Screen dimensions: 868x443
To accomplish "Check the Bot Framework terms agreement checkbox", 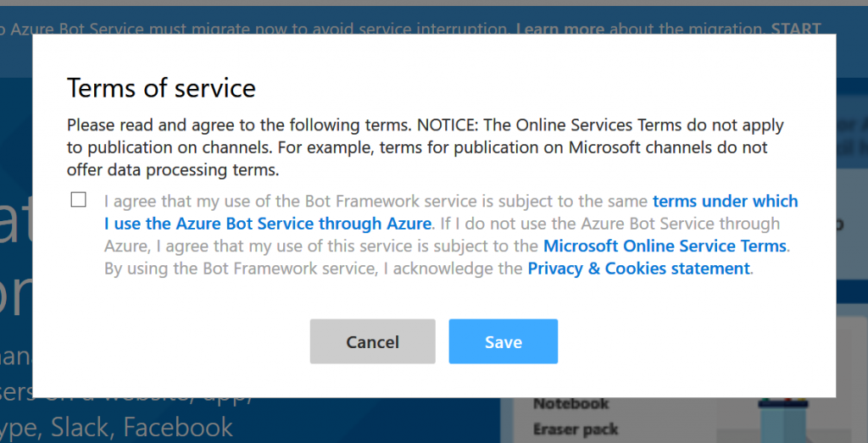I will (79, 200).
